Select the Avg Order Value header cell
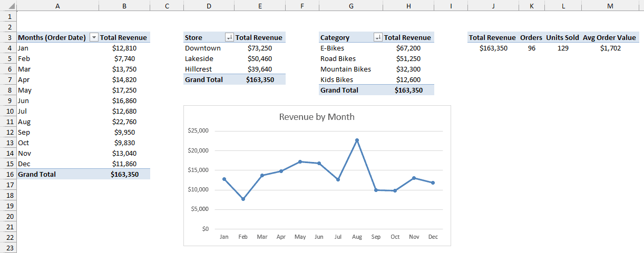Screen dimensions: 644x253 pos(610,37)
